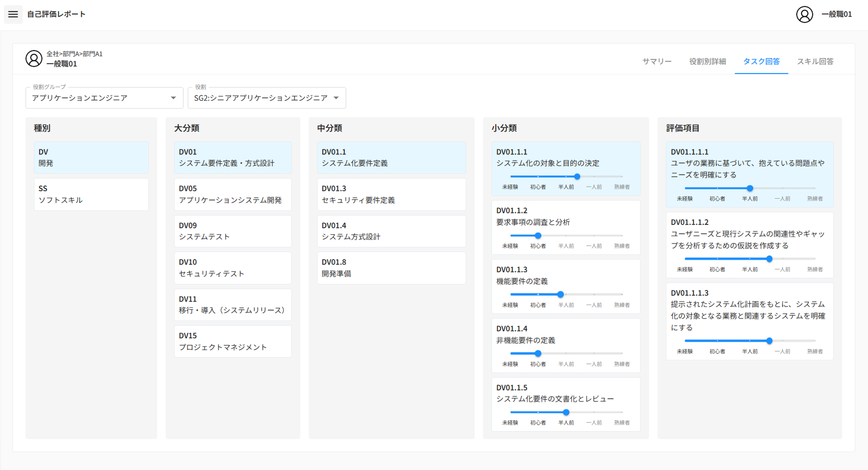The width and height of the screenshot is (868, 470).
Task: Choose DV01.8 開発準備
Action: tap(392, 268)
